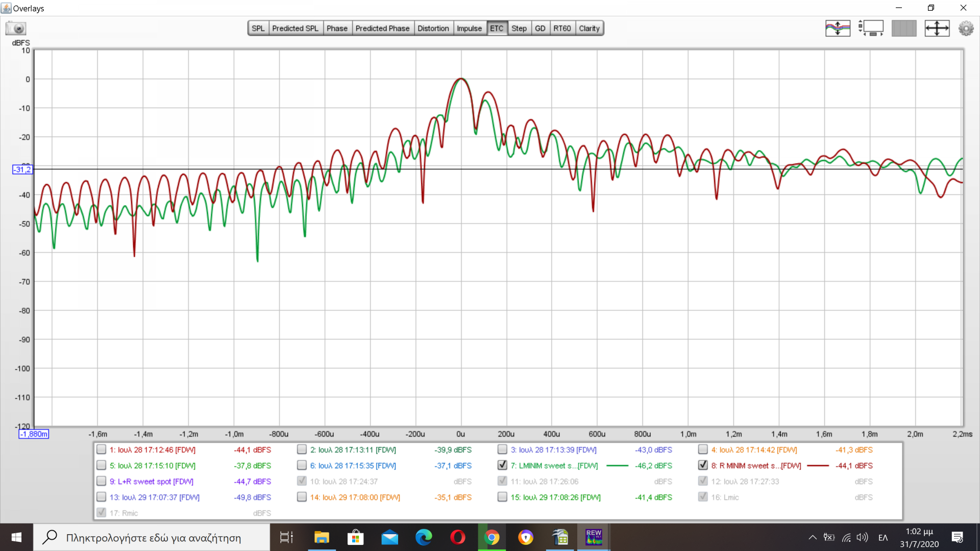
Task: Enable trace 15 Ιουλ 29 17:08:26
Action: 502,497
